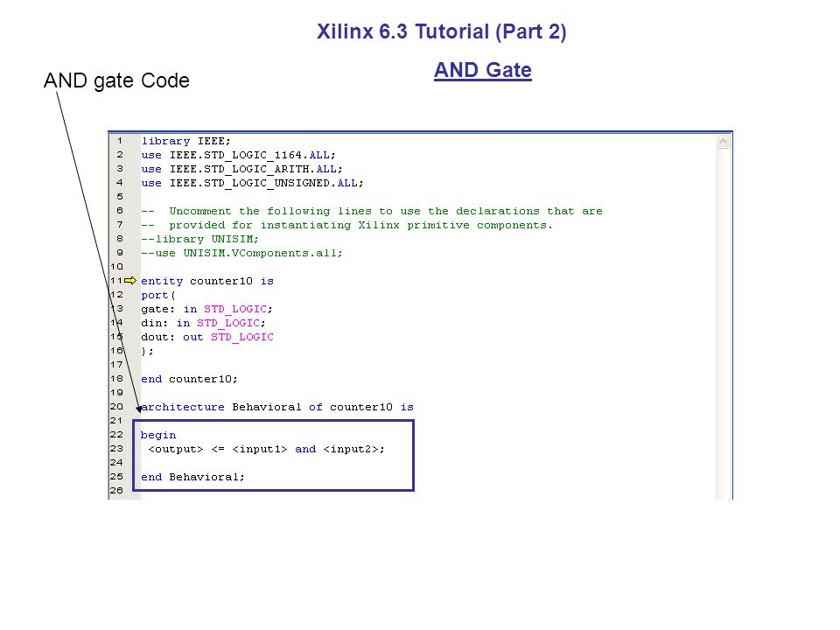
Task: Click 'dout: out STD_LOGIC' line
Action: pyautogui.click(x=207, y=337)
